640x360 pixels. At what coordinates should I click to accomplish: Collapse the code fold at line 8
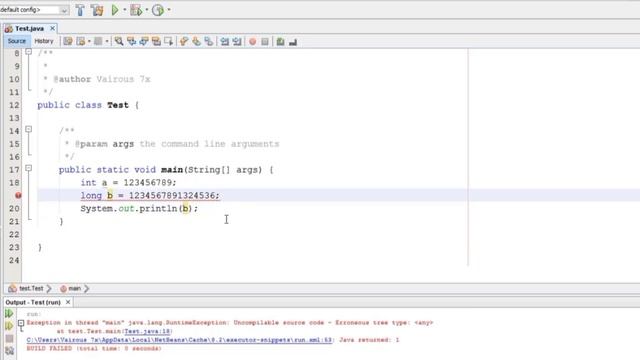coord(28,52)
